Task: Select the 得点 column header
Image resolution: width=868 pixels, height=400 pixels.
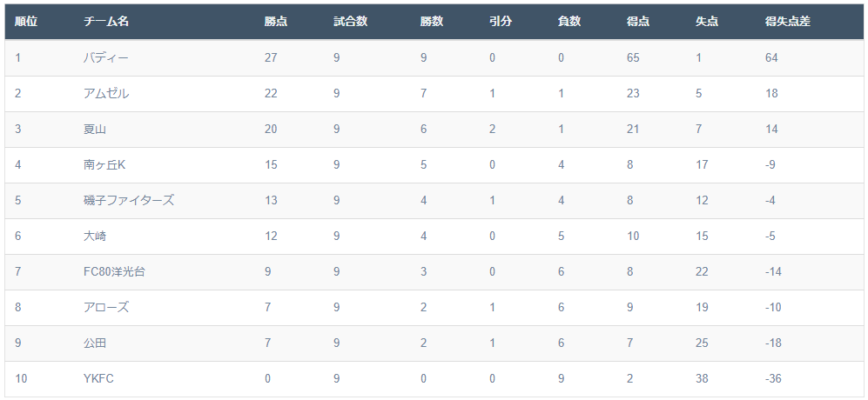Action: pyautogui.click(x=638, y=22)
